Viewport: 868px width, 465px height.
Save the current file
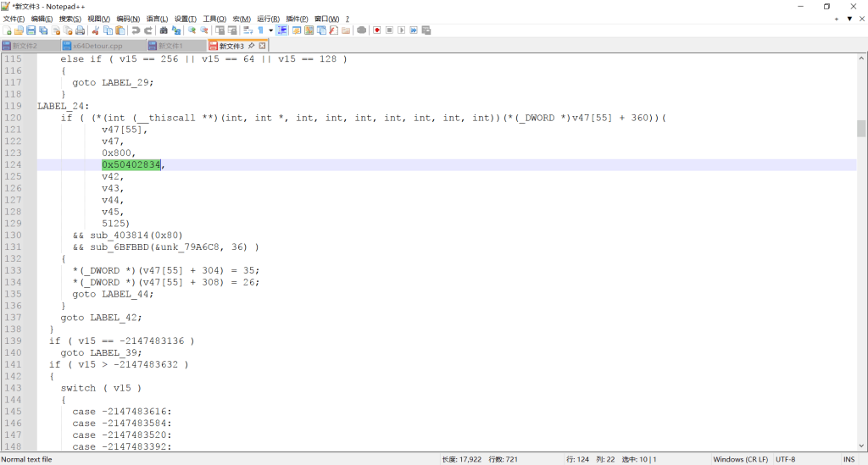[31, 30]
